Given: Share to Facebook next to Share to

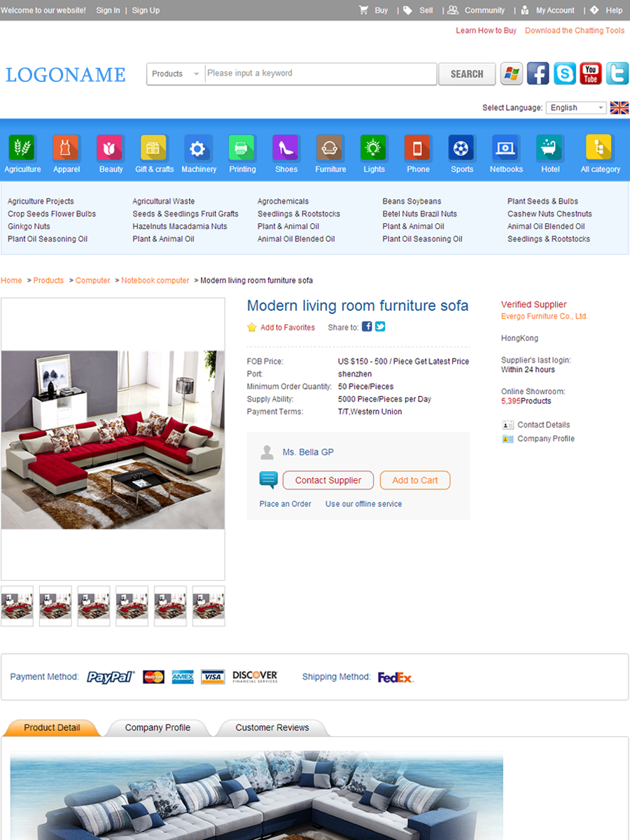Looking at the screenshot, I should pyautogui.click(x=367, y=326).
